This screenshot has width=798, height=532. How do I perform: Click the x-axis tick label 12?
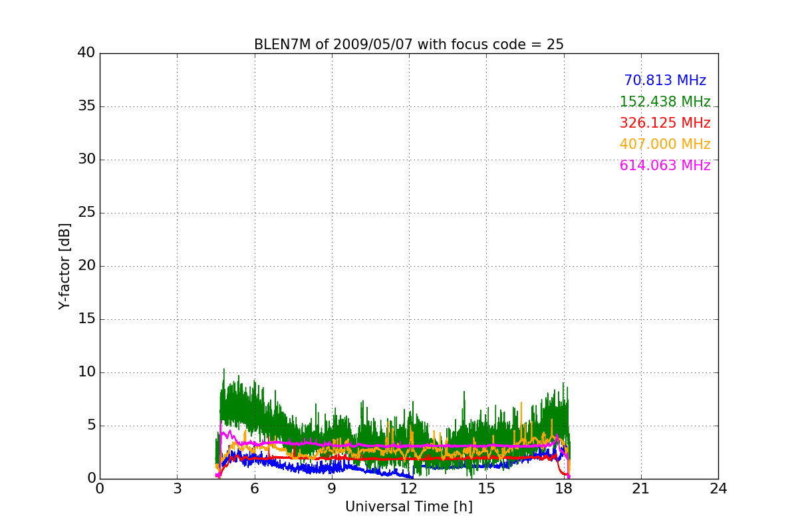[x=409, y=489]
